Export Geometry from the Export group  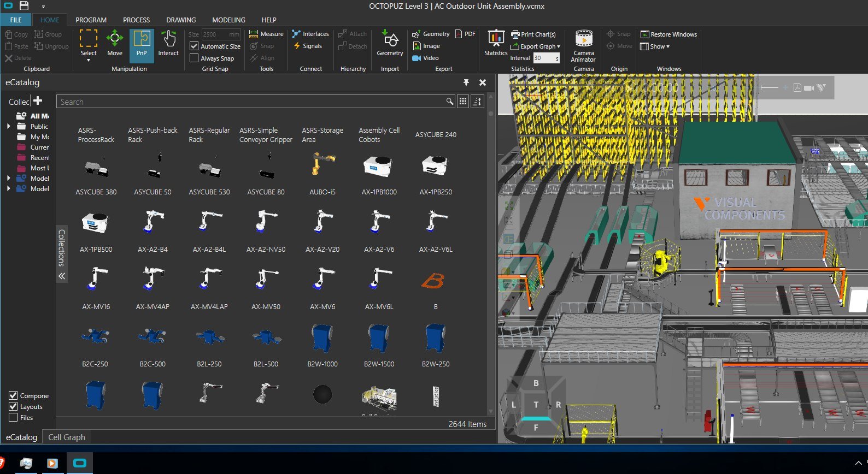[431, 34]
